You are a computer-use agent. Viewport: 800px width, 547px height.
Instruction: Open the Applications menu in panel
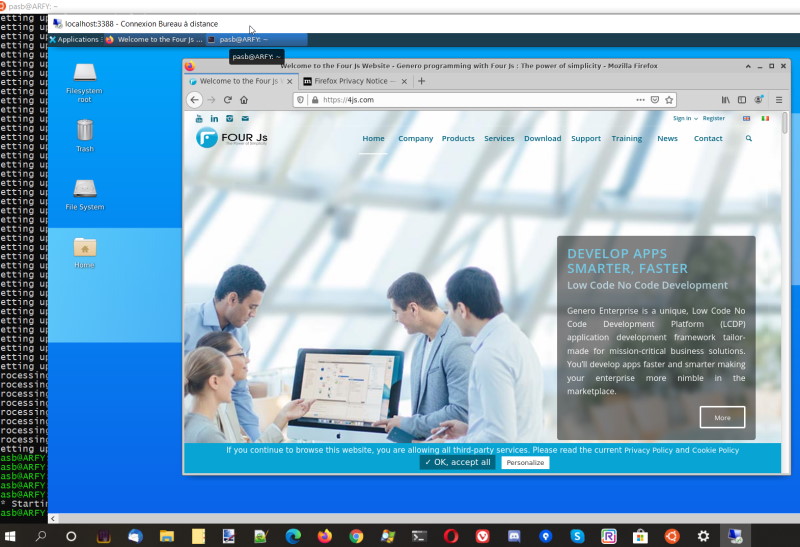74,39
